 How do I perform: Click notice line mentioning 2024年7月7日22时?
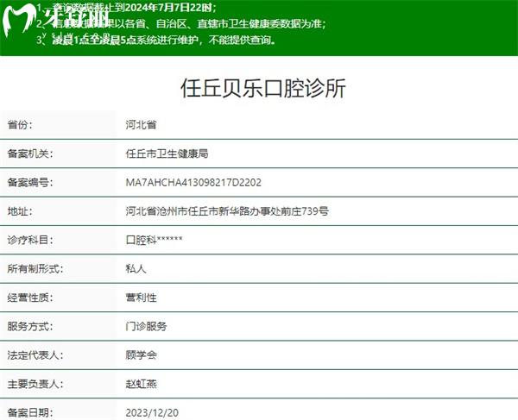coord(126,8)
